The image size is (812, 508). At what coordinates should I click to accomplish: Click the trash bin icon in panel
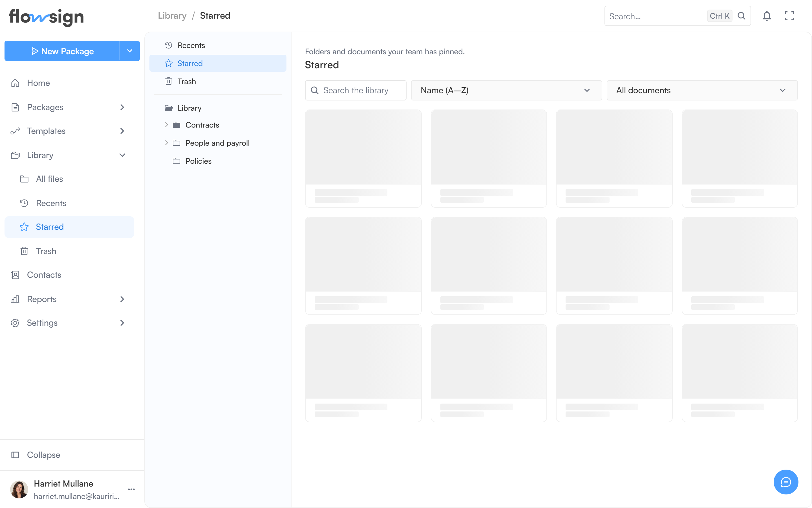[x=168, y=81]
